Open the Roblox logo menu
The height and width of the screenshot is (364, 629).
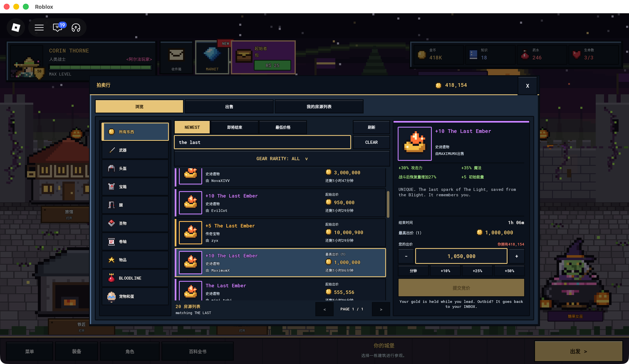[16, 27]
